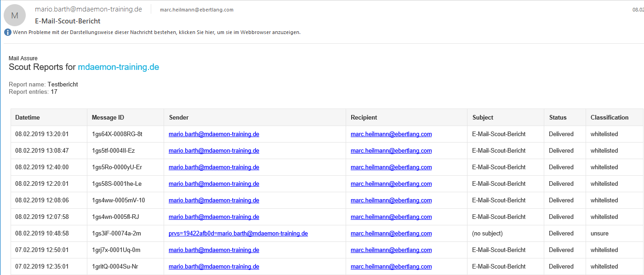The image size is (644, 275).
Task: Open message in web browser via info notice
Action: coord(156,32)
